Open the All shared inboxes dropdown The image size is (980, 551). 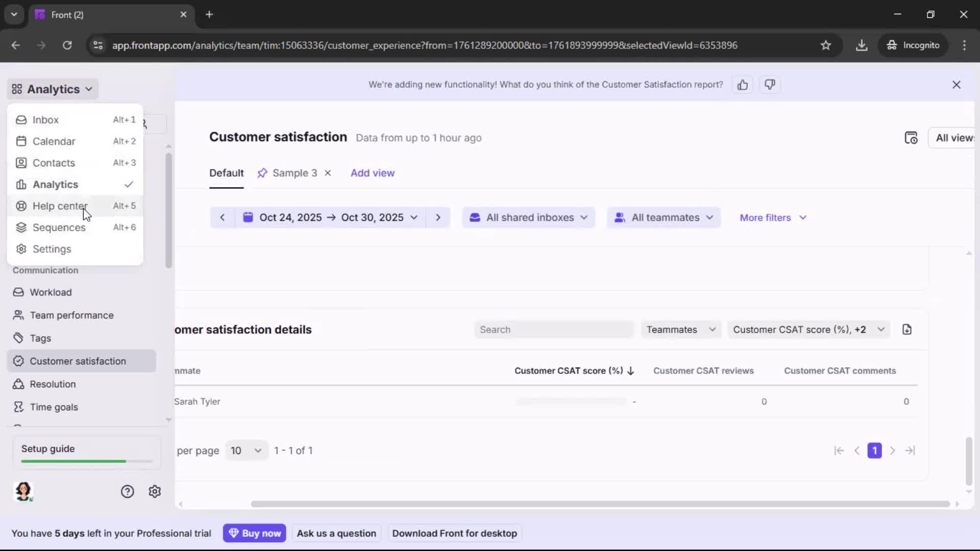(528, 217)
